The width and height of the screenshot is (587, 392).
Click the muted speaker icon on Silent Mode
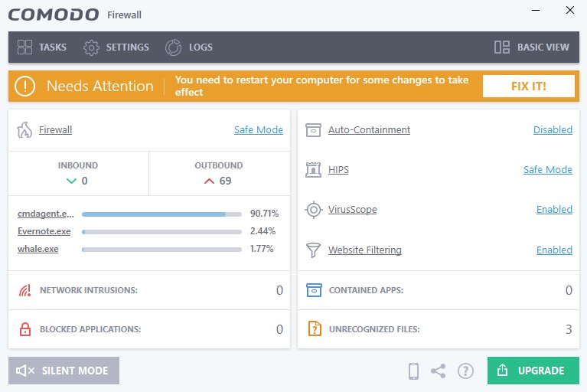(25, 371)
